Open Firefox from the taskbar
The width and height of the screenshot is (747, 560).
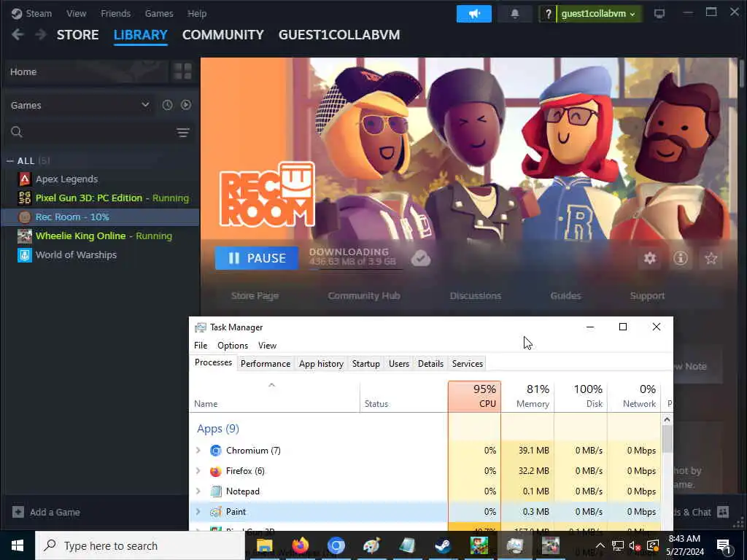coord(300,545)
